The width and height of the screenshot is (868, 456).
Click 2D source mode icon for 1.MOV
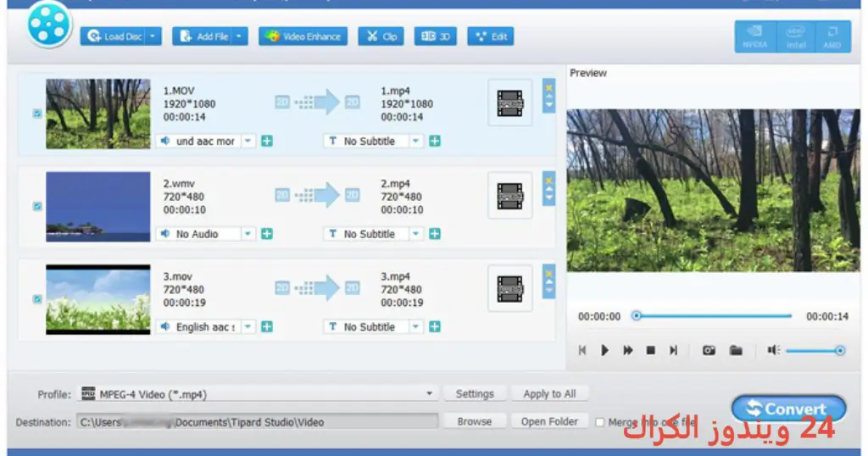[282, 102]
